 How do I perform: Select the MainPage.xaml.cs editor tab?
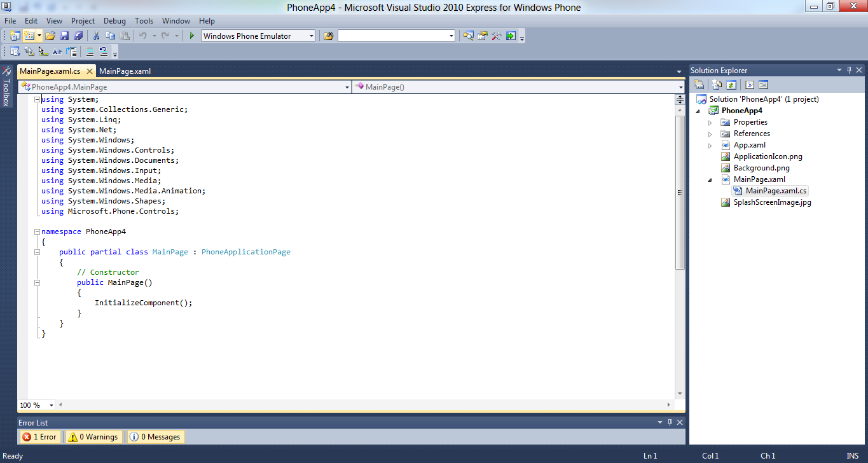pos(50,71)
